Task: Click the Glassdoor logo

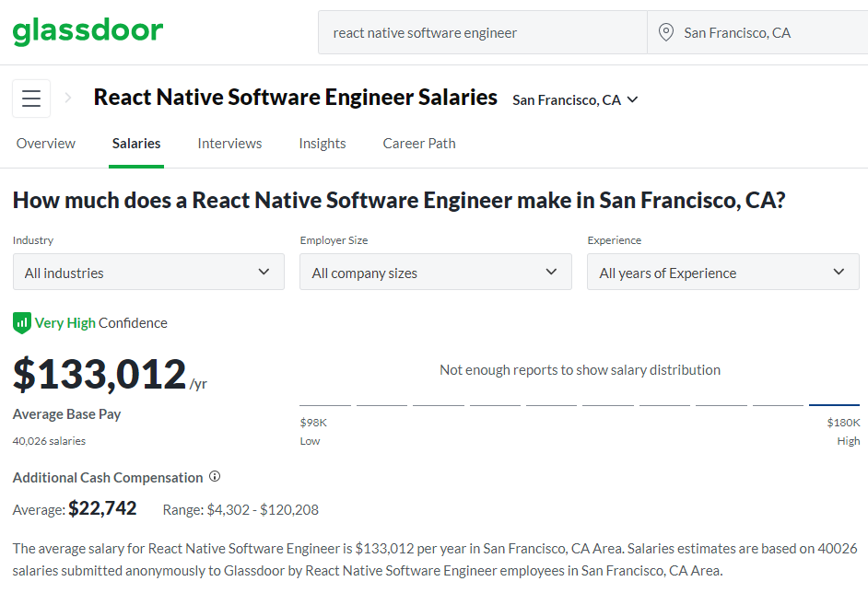Action: coord(88,31)
